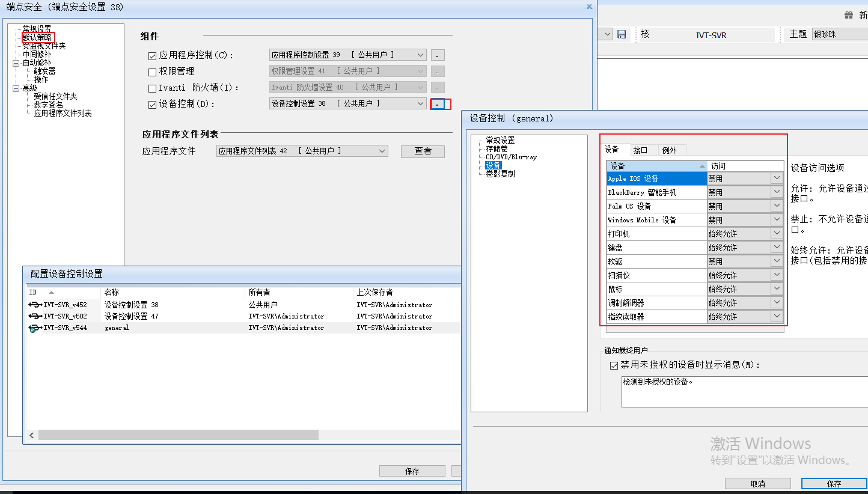Click USB icon for IVT-SVR_v502
Image resolution: width=868 pixels, height=494 pixels.
[35, 316]
